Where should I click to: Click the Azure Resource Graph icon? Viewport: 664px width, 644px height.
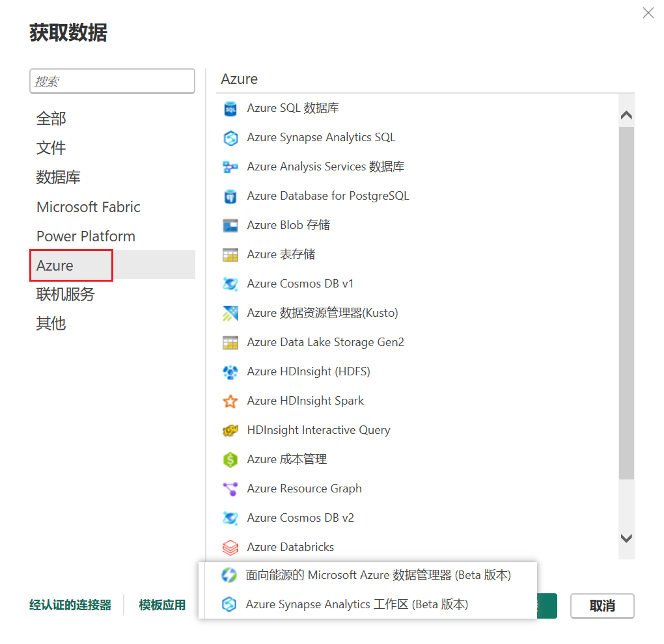click(x=230, y=489)
